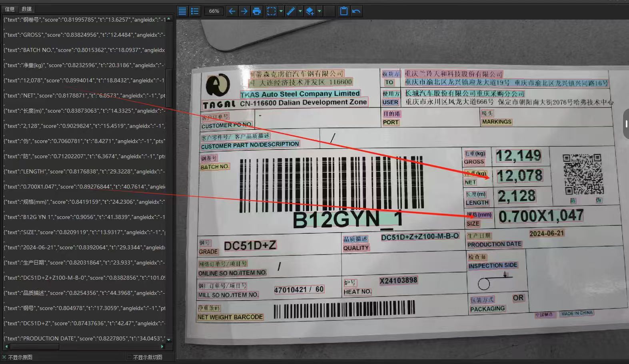Open the ruler tool dropdown arrow
The image size is (629, 364).
pyautogui.click(x=300, y=11)
